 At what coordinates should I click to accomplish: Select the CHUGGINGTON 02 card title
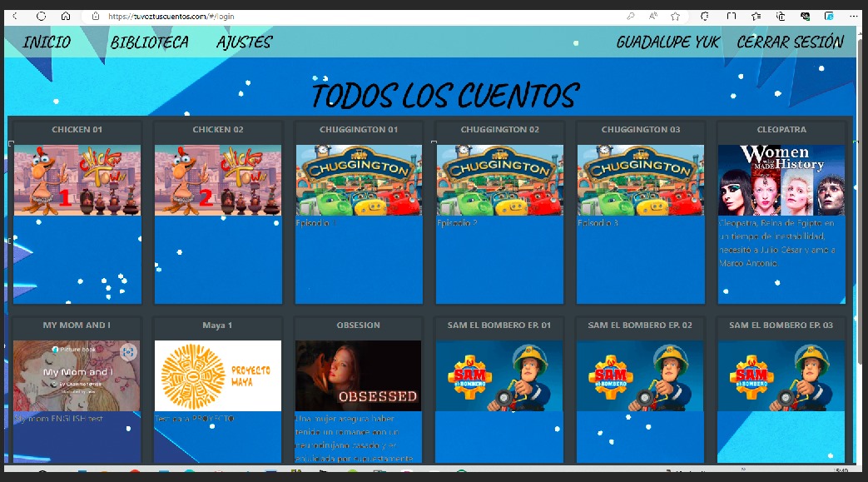500,130
